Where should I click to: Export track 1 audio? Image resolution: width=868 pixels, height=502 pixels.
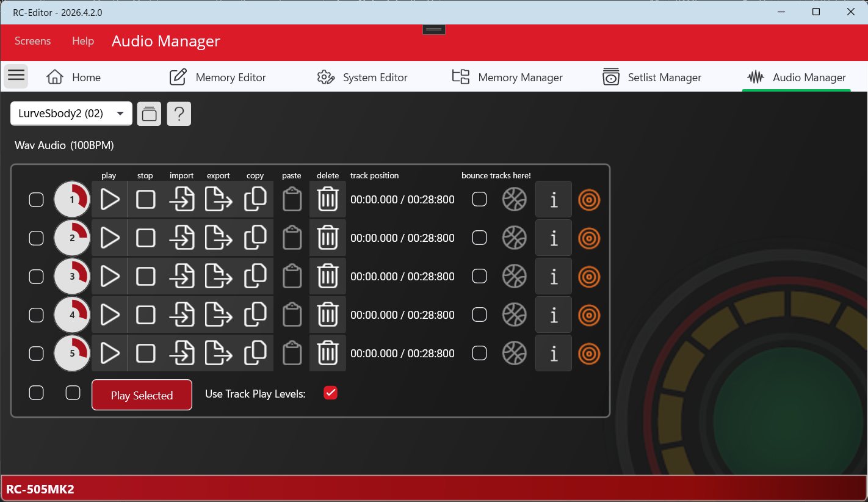(219, 199)
